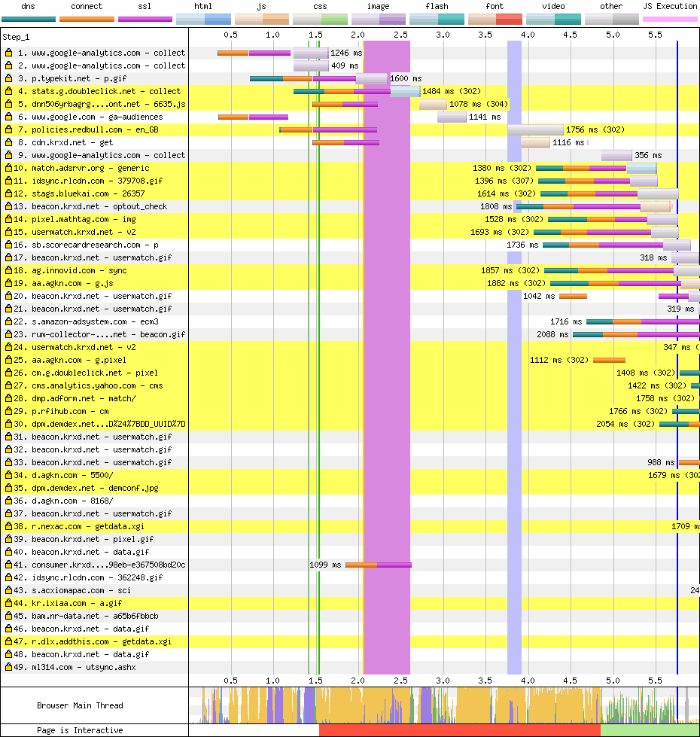Select the lock icon beside cms.analytics.yahoo.com cms
Screen dimensions: 700x737
8,385
